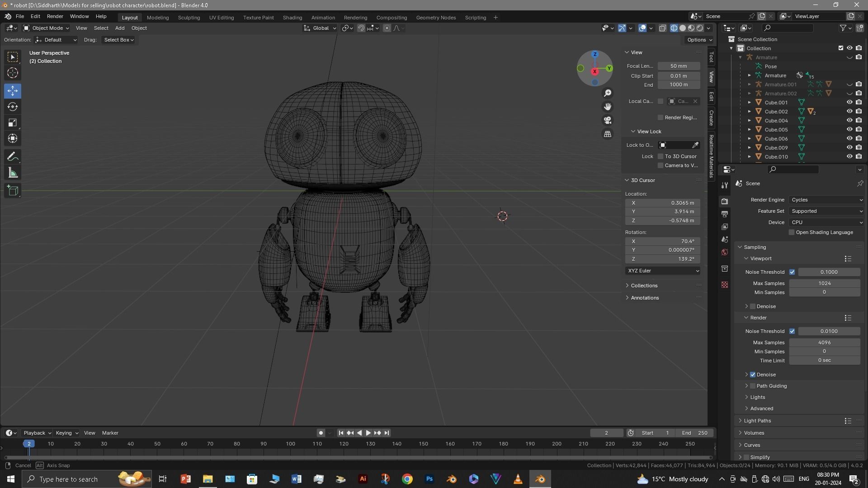This screenshot has height=488, width=868.
Task: Open the Playback popover
Action: (x=37, y=433)
